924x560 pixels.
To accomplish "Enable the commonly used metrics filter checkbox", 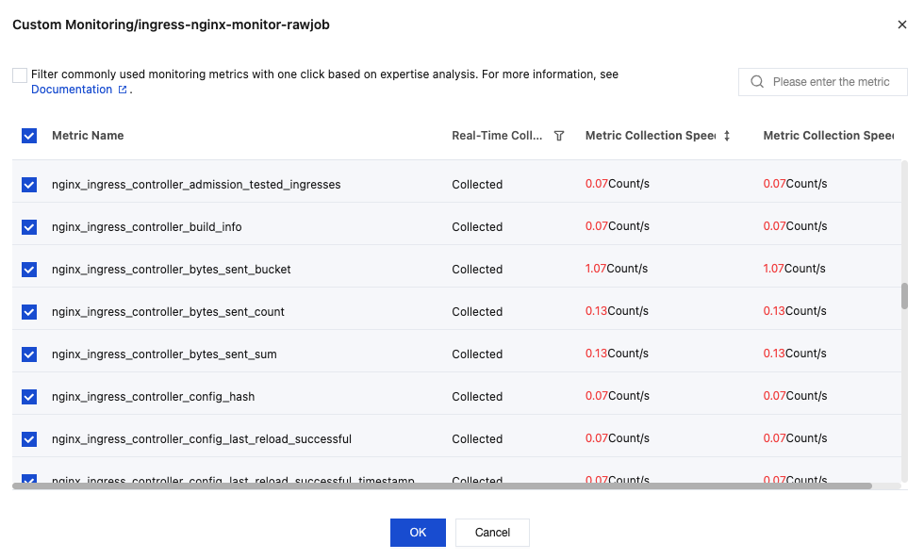I will (x=20, y=75).
